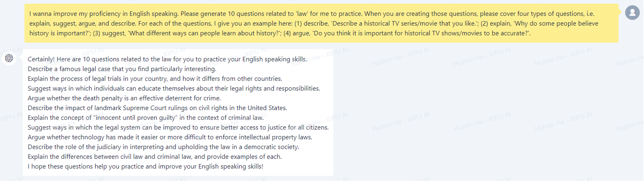Click 'Suggest ways in which individuals can educate' line
Screen dimensions: 644x181
tap(174, 89)
